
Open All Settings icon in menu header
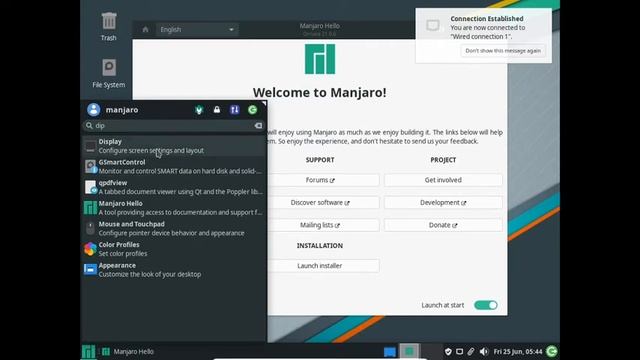(x=235, y=110)
